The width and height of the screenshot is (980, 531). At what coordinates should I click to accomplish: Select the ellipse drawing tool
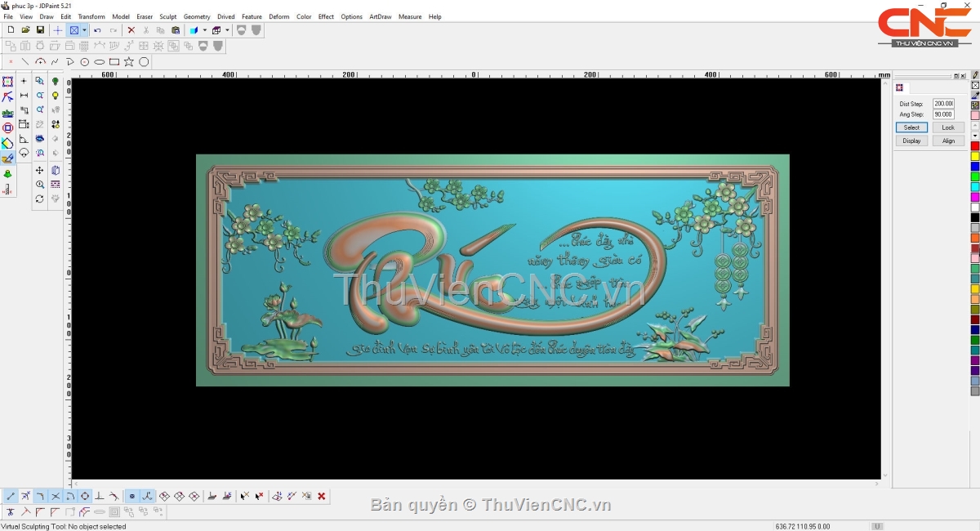[100, 62]
